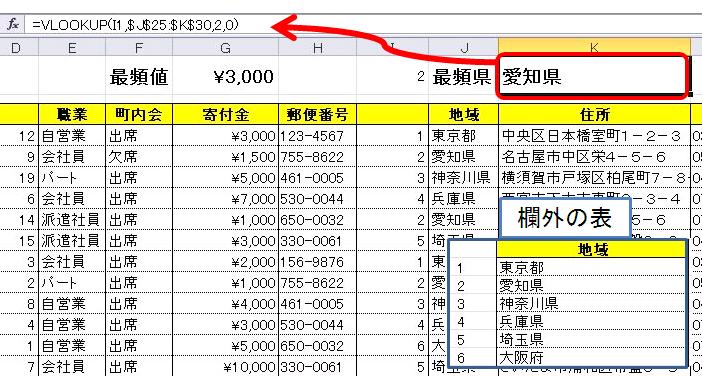Viewport: 702px width, 376px height.
Task: Click the fx insert function icon
Action: tap(13, 25)
